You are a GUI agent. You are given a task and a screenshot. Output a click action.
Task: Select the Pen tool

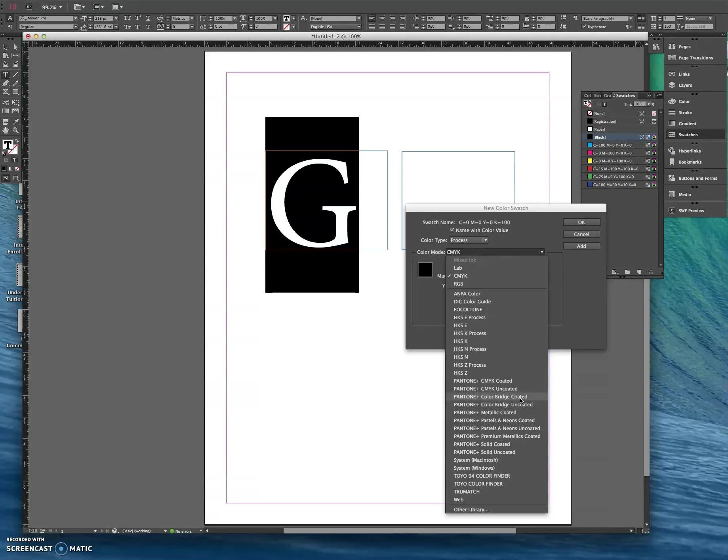[6, 83]
